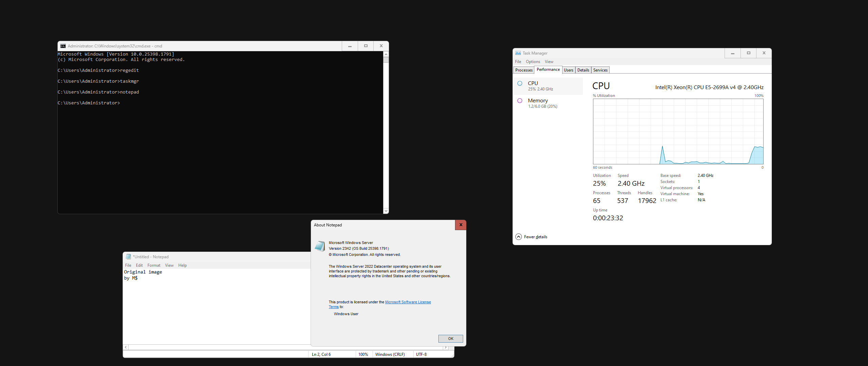Open Task Manager View menu
This screenshot has height=366, width=868.
click(x=549, y=62)
